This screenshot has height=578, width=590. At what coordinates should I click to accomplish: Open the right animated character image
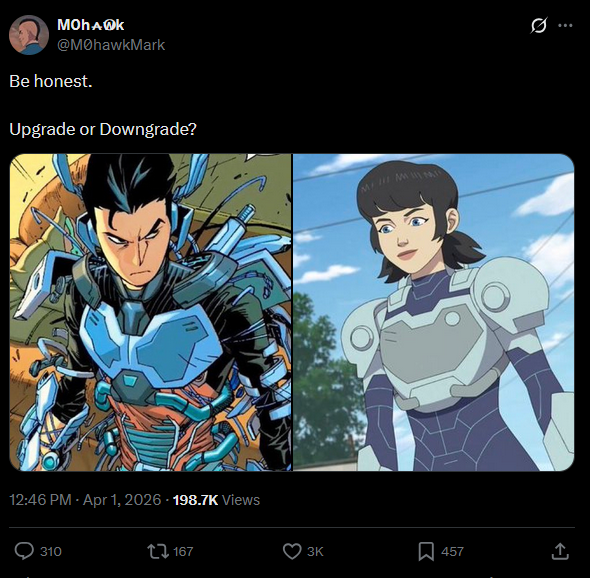pos(433,312)
